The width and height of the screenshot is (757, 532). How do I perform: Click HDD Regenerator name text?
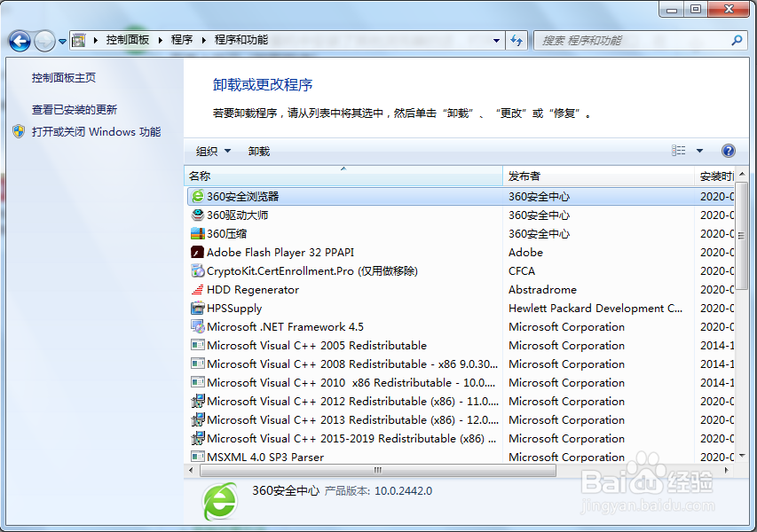(x=253, y=289)
